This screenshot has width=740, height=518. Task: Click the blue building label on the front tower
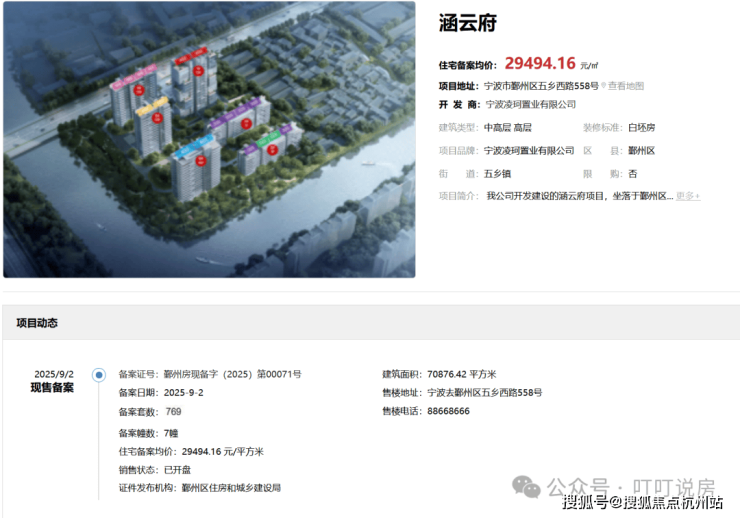193,146
